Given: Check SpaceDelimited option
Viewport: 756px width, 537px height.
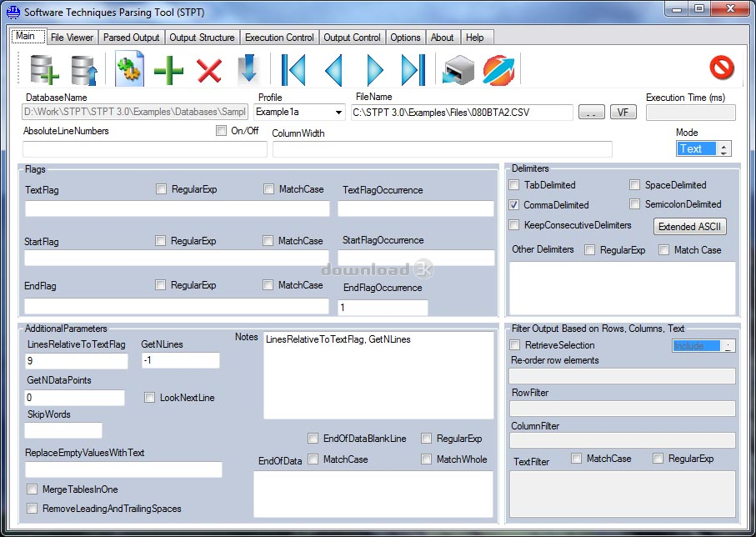Looking at the screenshot, I should coord(634,185).
